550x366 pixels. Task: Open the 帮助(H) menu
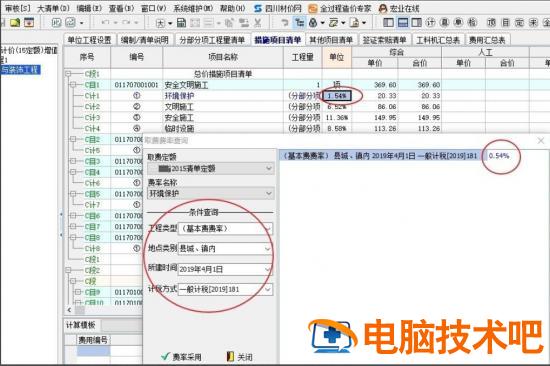click(x=233, y=8)
